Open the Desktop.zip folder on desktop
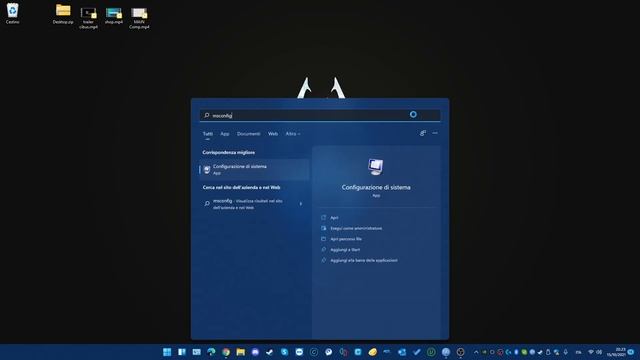Viewport: 640px width, 360px height. pos(63,14)
